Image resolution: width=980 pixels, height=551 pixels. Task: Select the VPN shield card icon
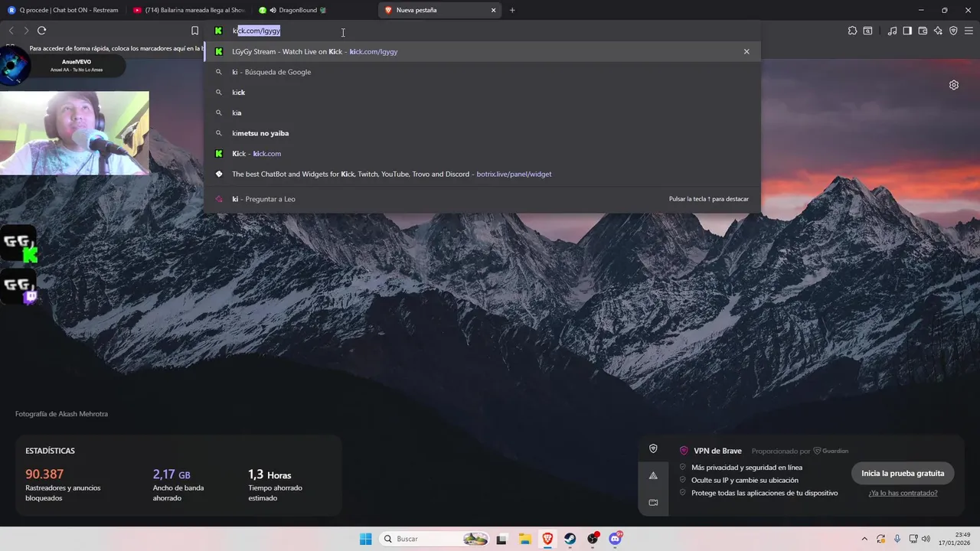point(653,448)
